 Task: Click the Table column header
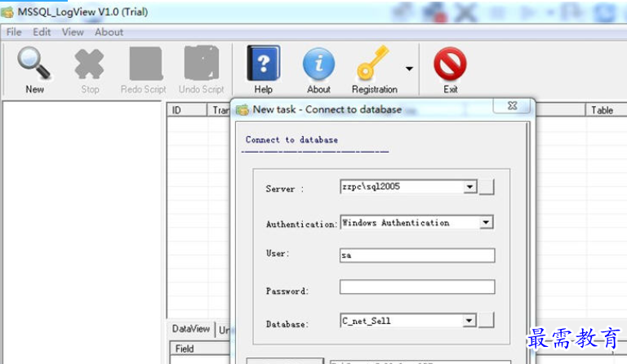click(607, 110)
